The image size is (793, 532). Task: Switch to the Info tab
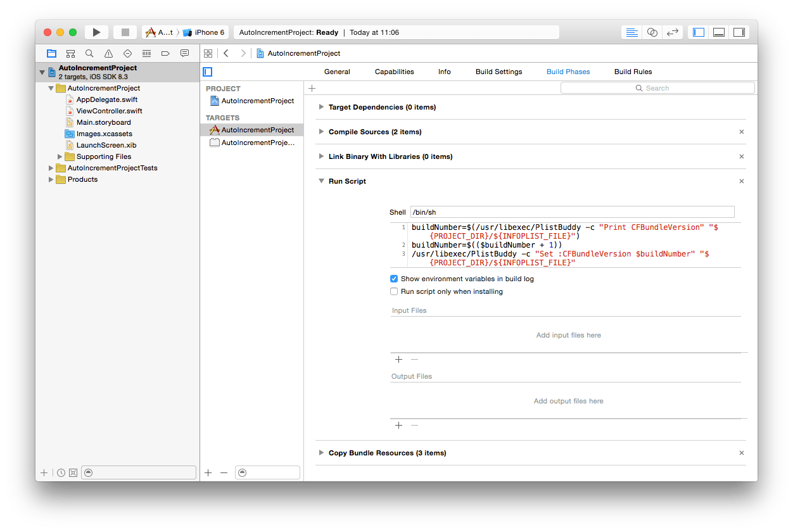(x=445, y=72)
